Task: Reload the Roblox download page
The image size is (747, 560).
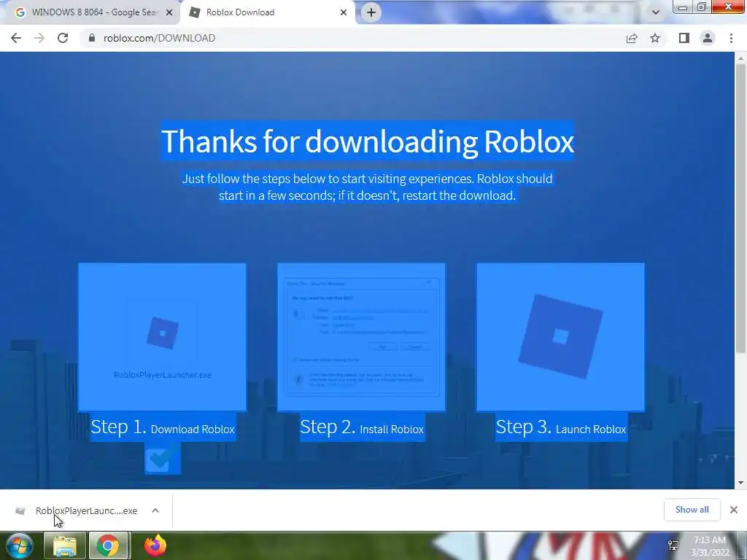Action: tap(63, 38)
